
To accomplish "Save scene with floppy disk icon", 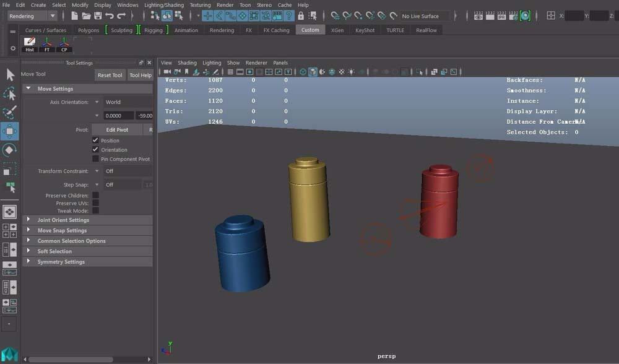I will point(98,16).
